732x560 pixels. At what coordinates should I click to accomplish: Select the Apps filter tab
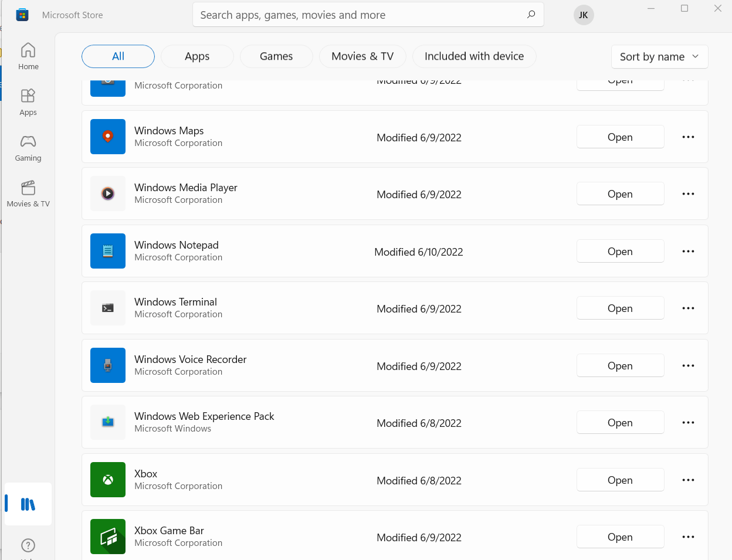pyautogui.click(x=197, y=56)
